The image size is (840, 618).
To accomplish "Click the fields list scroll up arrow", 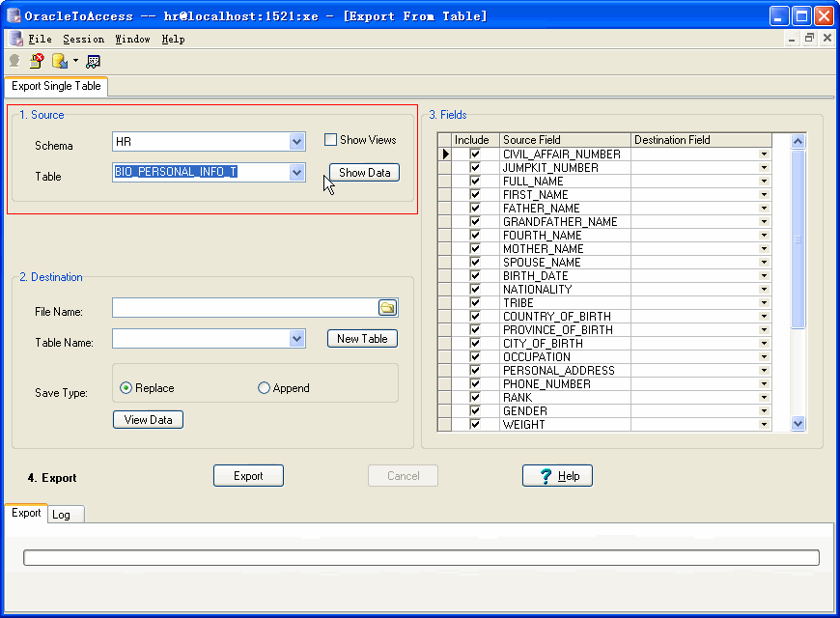I will [798, 142].
